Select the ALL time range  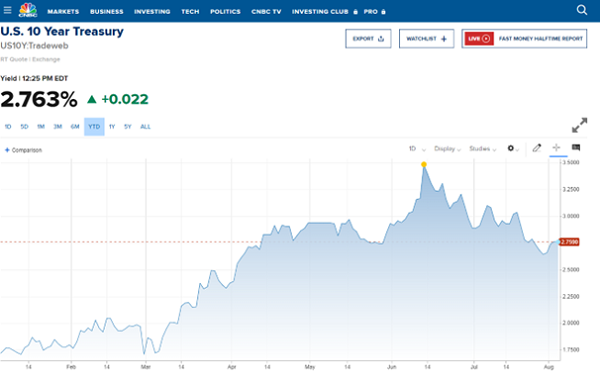tap(145, 127)
